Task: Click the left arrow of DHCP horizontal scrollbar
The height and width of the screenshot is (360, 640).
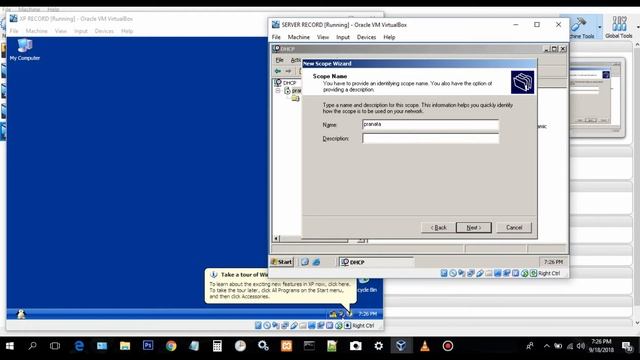Action: (x=276, y=239)
